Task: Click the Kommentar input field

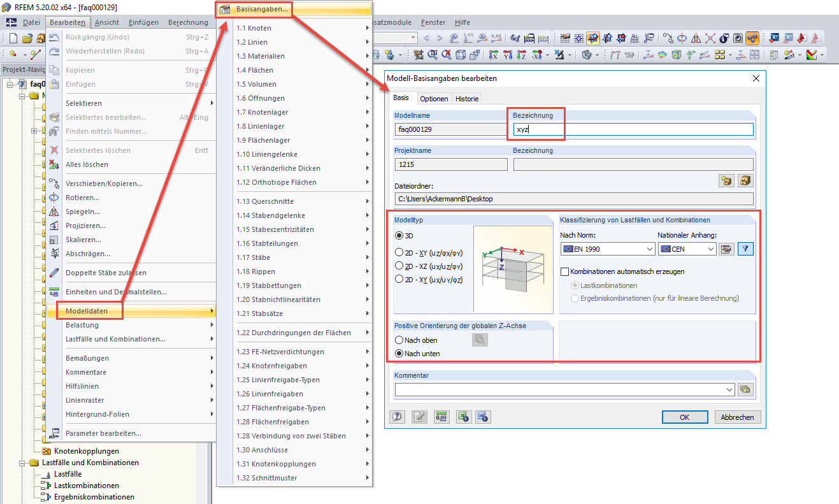Action: pos(564,389)
